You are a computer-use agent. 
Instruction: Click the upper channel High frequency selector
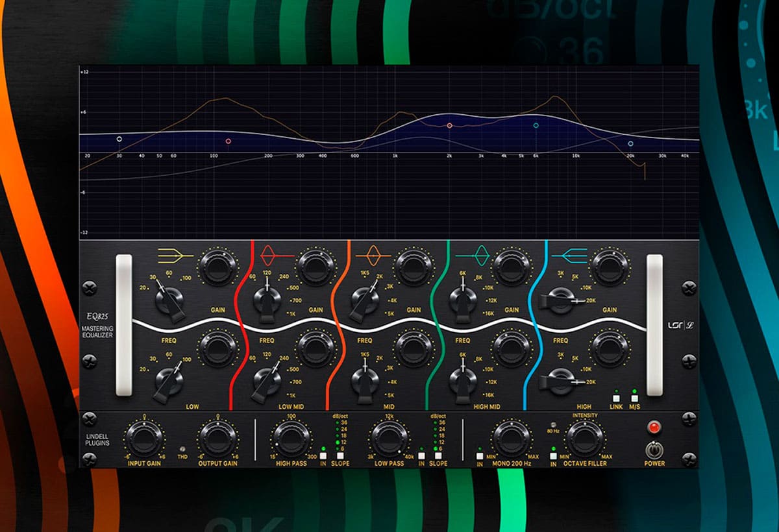click(560, 300)
